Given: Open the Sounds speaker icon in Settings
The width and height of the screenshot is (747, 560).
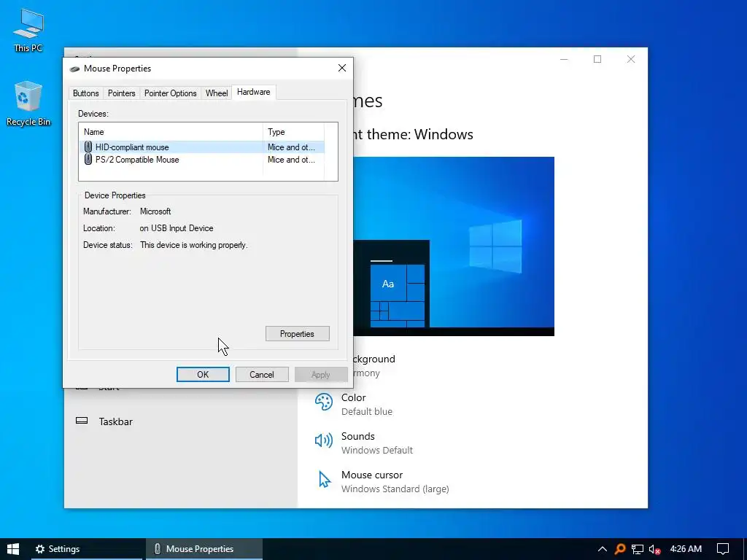Looking at the screenshot, I should (x=323, y=440).
